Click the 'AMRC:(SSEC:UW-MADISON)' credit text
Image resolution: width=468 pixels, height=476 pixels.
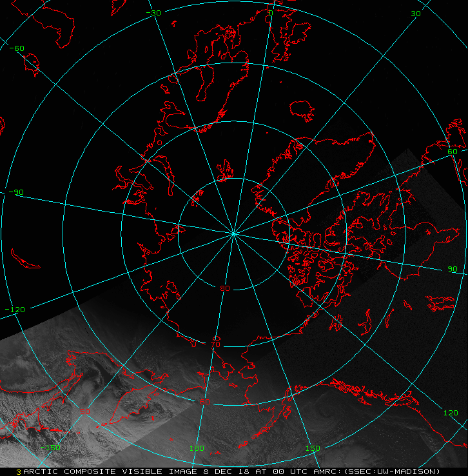[x=376, y=471]
